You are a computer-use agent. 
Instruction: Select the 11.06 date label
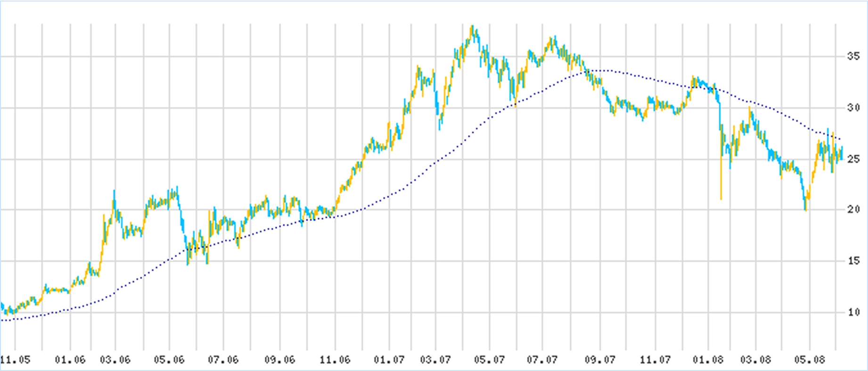click(x=335, y=360)
